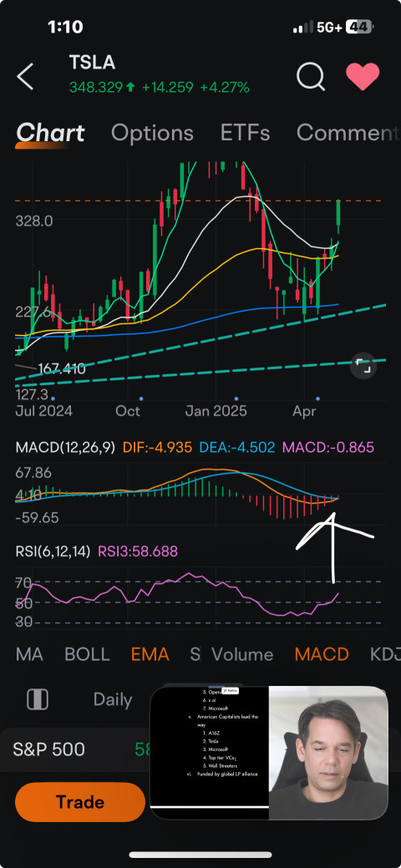Tap the RSI3:58.688 value
The width and height of the screenshot is (401, 868).
coord(138,551)
